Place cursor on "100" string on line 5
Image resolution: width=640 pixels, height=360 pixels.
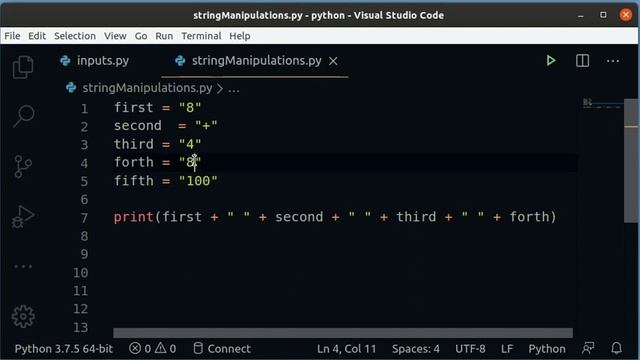pyautogui.click(x=198, y=181)
